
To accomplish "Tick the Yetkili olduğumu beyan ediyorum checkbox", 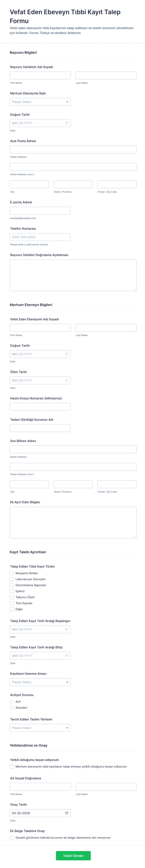I will coord(12,767).
